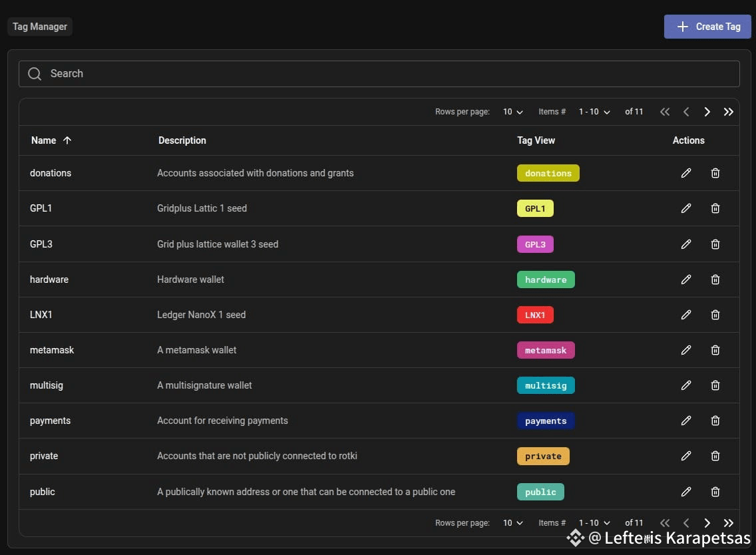Delete the GPL3 tag
This screenshot has height=555, width=756.
pos(715,244)
